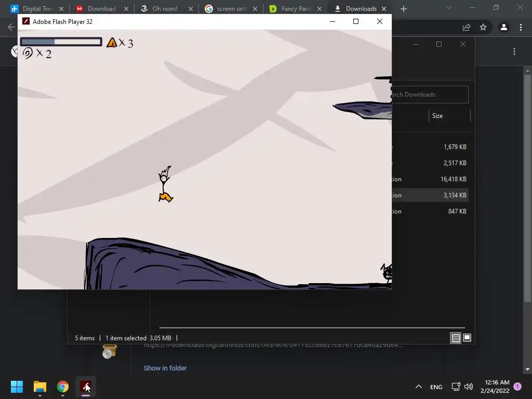Click the browser back arrow
This screenshot has height=399, width=532.
[11, 27]
